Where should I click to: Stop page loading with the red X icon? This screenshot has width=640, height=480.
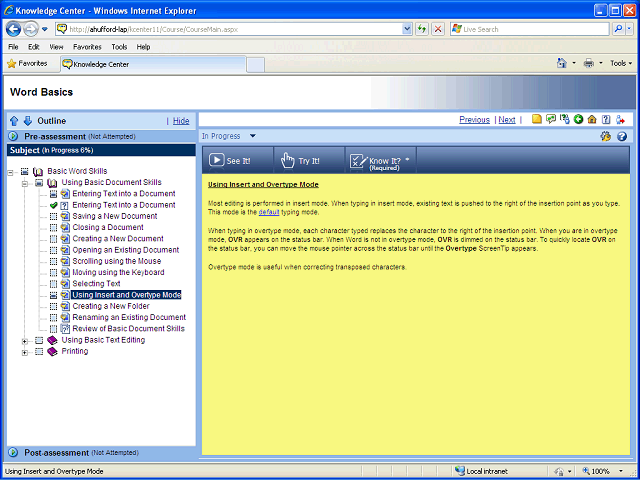tap(438, 29)
